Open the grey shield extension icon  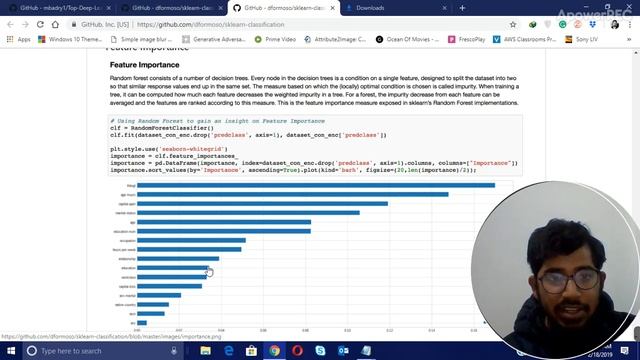click(x=548, y=24)
